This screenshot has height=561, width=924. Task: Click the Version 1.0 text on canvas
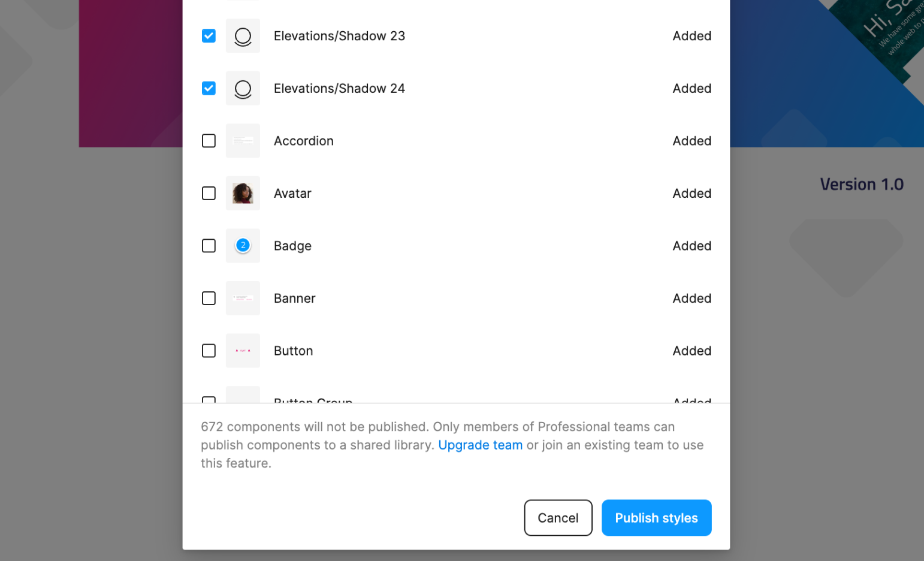[861, 185]
